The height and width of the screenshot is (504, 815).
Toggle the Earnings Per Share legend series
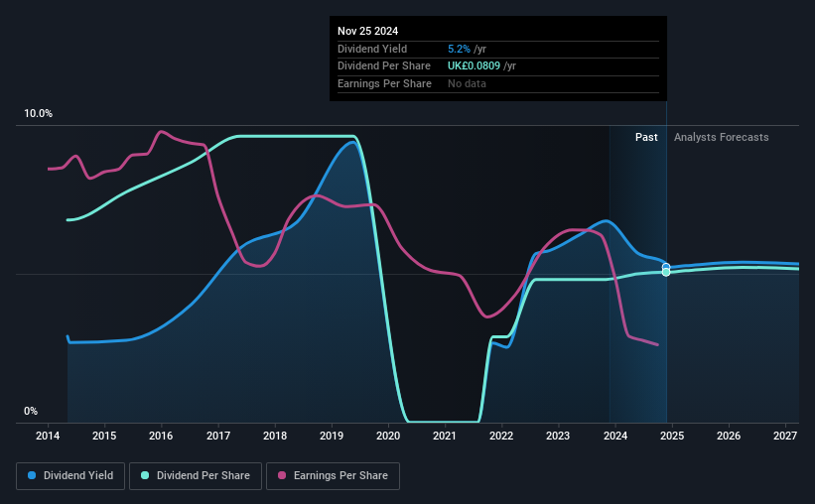coord(333,476)
